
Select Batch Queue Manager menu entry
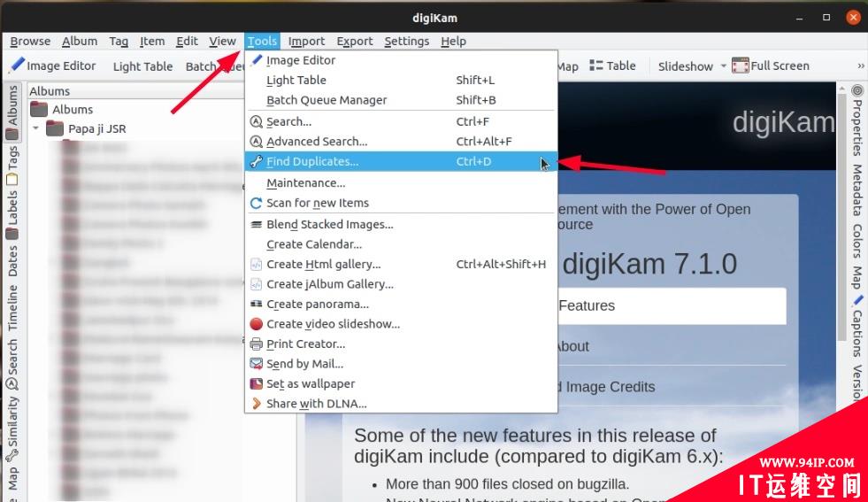tap(401, 100)
